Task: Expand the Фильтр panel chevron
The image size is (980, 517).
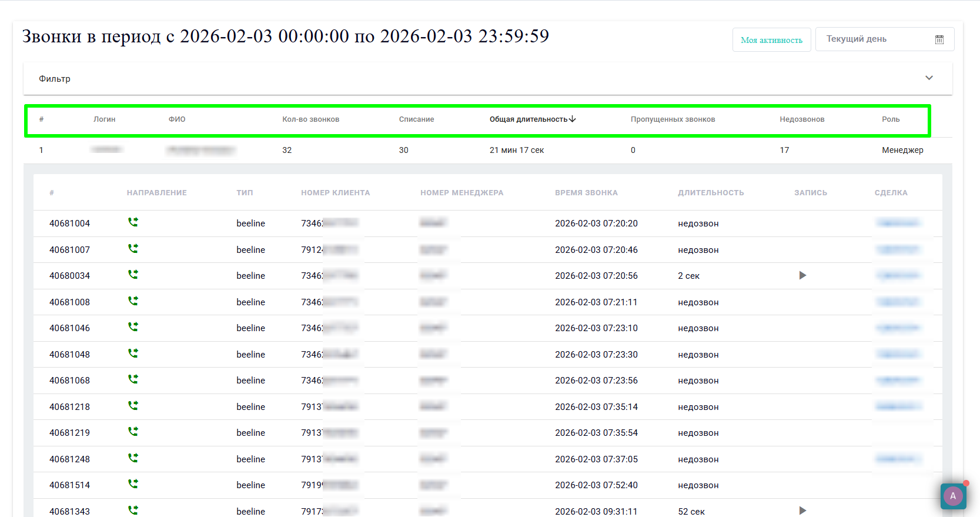Action: click(x=929, y=78)
